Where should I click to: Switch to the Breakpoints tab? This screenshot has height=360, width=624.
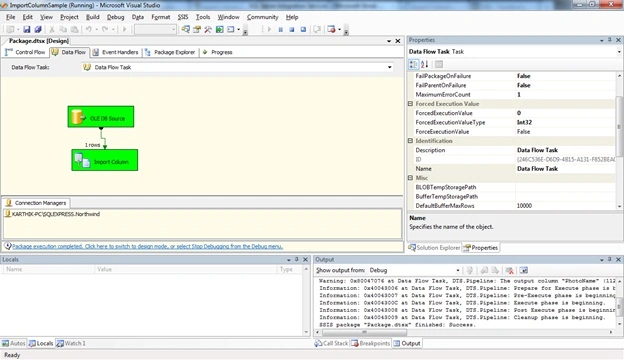370,343
